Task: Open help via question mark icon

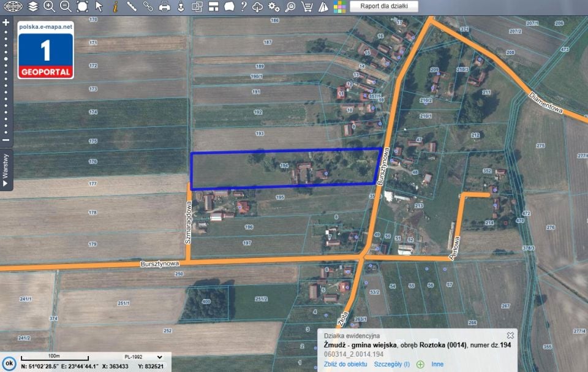Action: coord(244,6)
